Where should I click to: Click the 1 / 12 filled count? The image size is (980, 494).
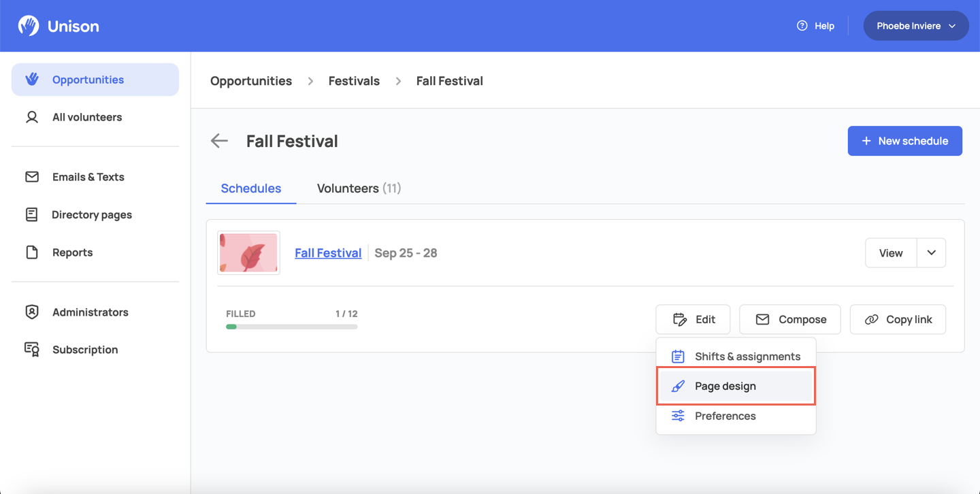(346, 314)
